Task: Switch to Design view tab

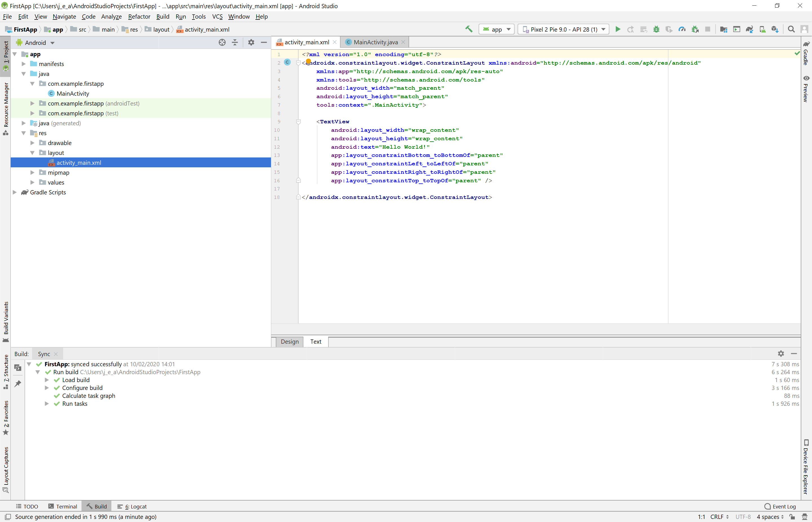Action: pos(290,342)
